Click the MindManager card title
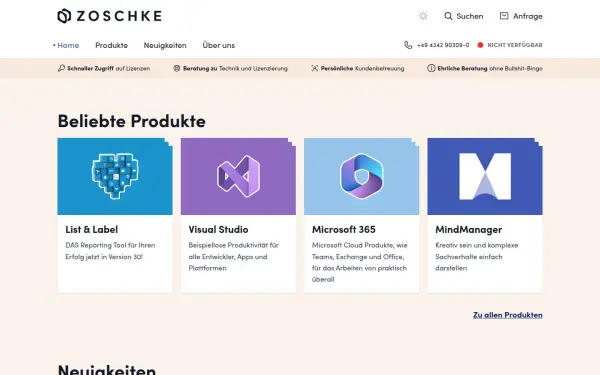This screenshot has width=600, height=375. tap(468, 229)
